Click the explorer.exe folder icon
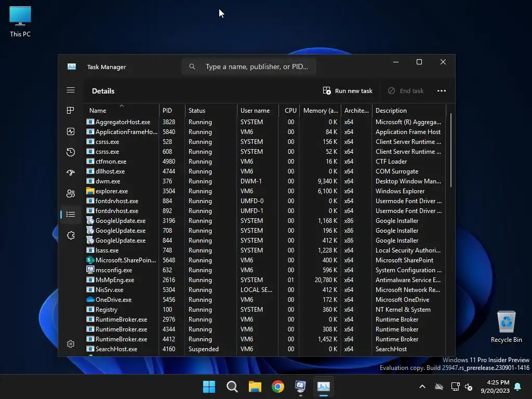 90,191
